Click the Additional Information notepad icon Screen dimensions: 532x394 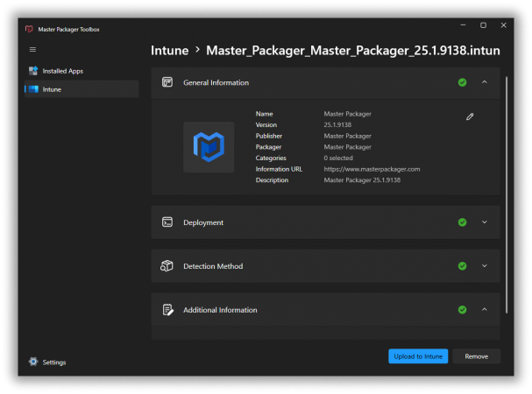(x=167, y=310)
